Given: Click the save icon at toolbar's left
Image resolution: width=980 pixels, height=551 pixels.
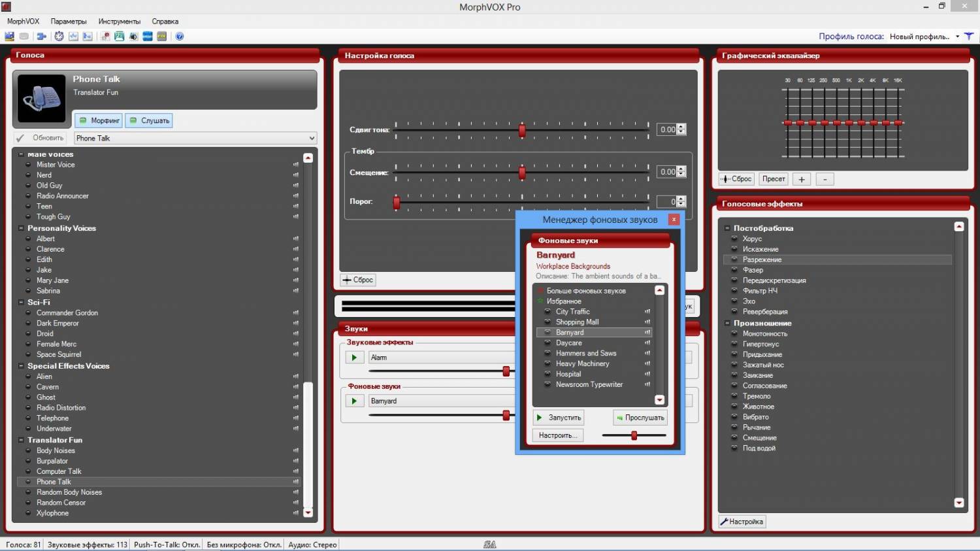Looking at the screenshot, I should point(10,37).
